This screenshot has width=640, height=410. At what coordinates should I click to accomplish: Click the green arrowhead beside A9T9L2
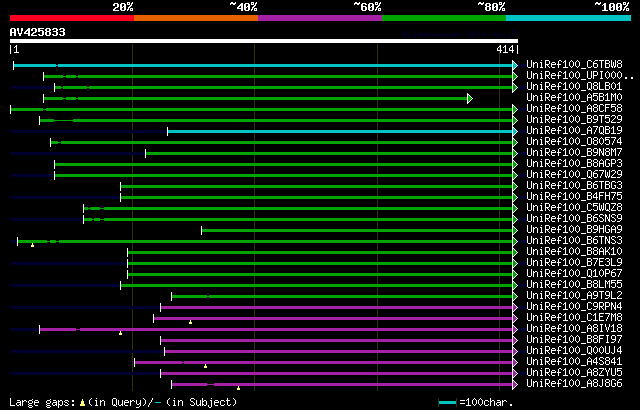point(515,297)
